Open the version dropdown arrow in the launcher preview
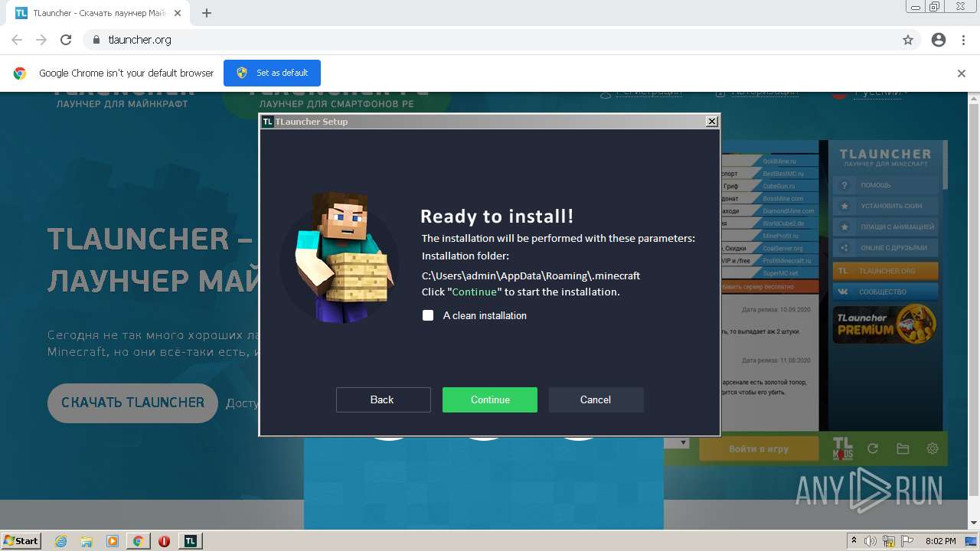This screenshot has height=551, width=980. point(684,443)
